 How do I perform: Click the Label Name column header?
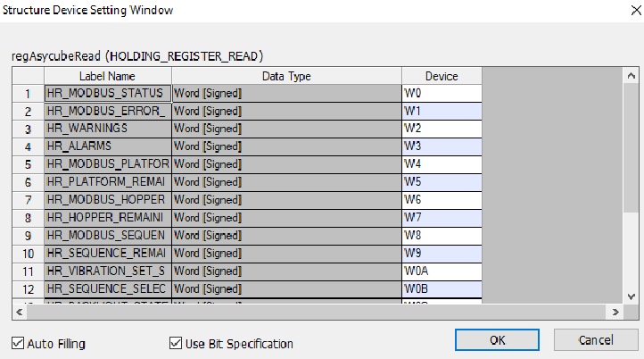(x=107, y=76)
